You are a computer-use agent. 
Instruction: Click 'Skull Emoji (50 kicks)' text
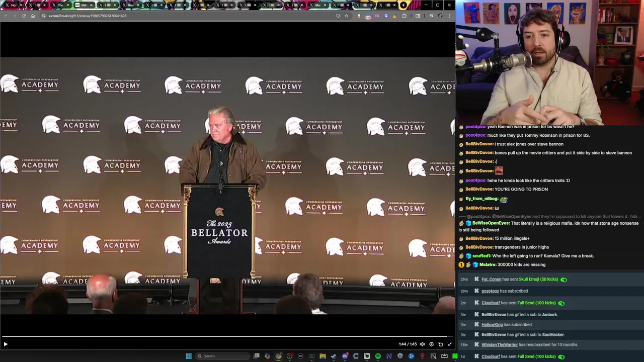[x=538, y=280]
